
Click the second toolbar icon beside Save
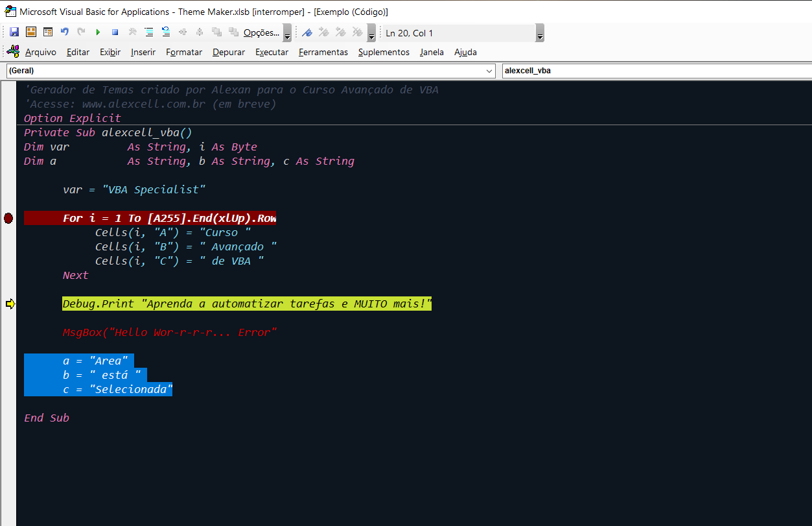point(31,32)
